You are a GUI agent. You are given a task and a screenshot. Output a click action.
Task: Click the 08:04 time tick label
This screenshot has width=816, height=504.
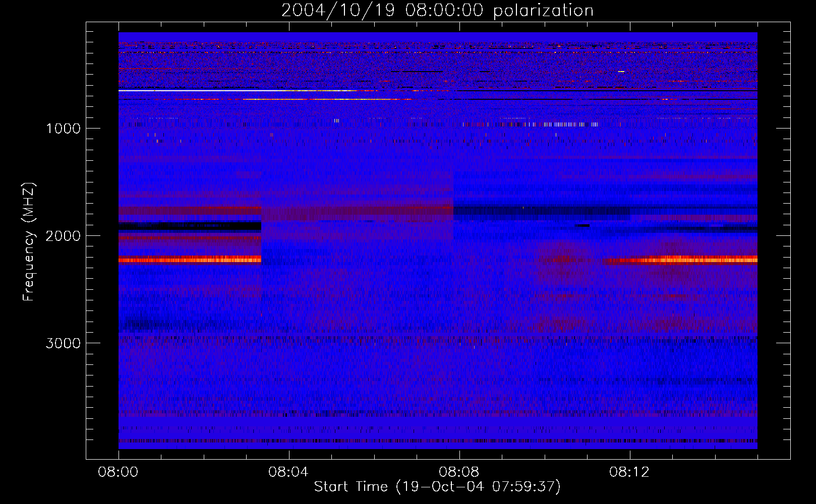(288, 472)
